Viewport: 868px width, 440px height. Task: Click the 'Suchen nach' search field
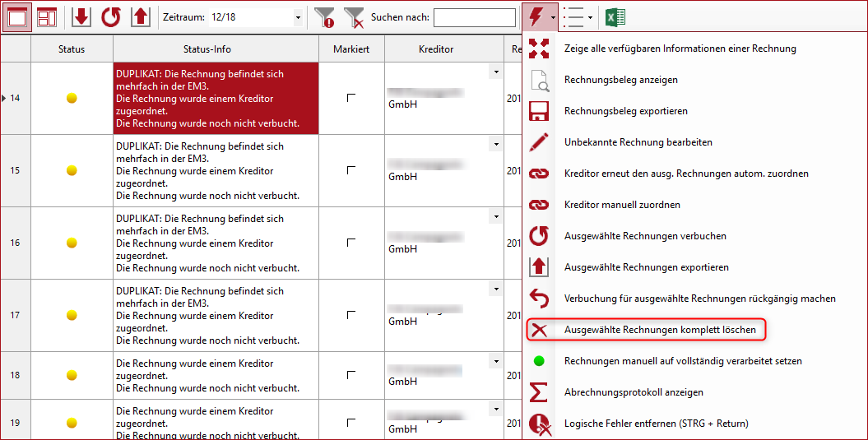click(x=474, y=17)
